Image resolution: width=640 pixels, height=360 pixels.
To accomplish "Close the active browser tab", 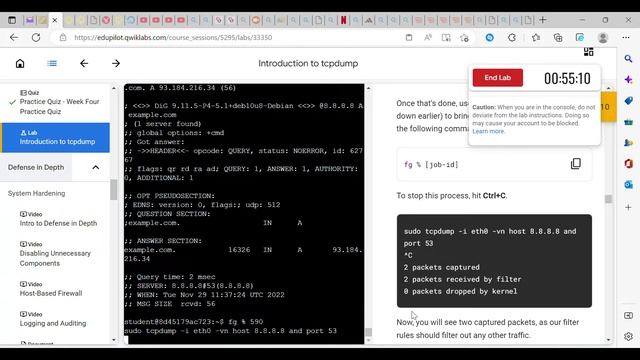I will (55, 20).
